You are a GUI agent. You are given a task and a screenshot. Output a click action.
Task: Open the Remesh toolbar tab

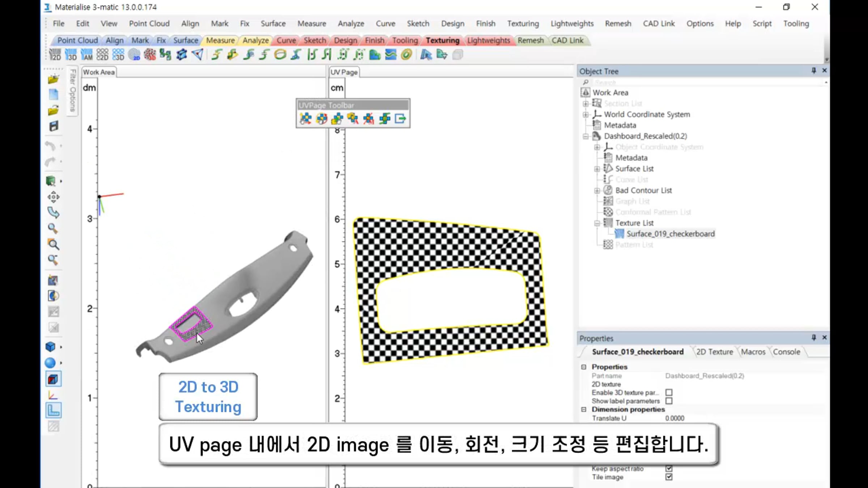coord(530,40)
